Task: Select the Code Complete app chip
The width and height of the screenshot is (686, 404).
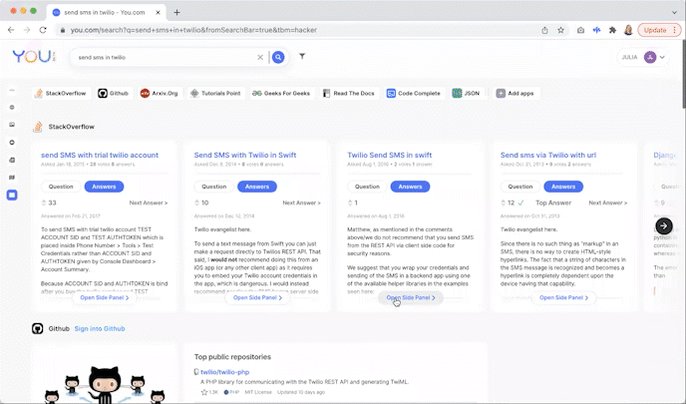Action: pyautogui.click(x=414, y=93)
